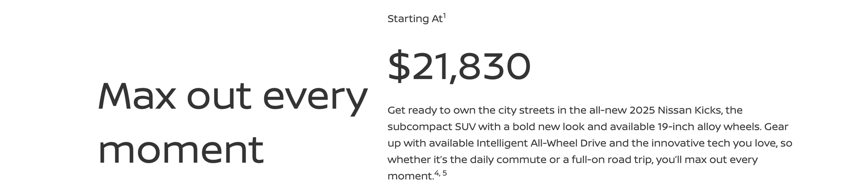Open footnote 1 beside Starting At
The height and width of the screenshot is (189, 868).
[x=444, y=16]
